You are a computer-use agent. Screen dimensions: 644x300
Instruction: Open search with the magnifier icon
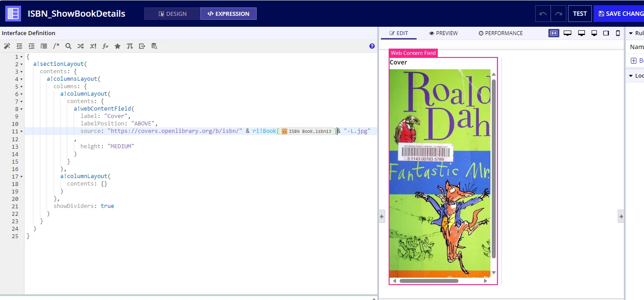pyautogui.click(x=68, y=46)
